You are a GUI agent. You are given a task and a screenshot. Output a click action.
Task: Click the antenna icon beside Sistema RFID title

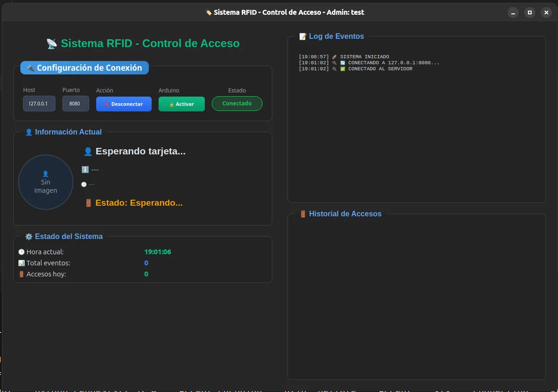[52, 44]
